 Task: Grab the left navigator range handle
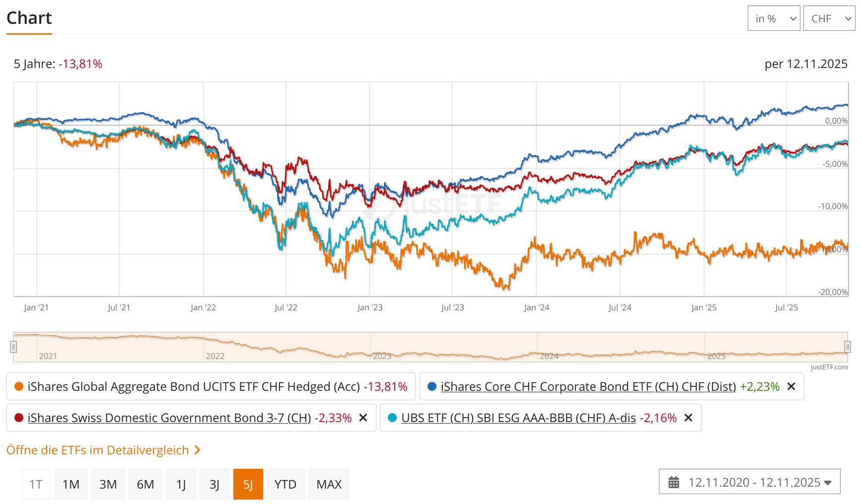click(13, 347)
